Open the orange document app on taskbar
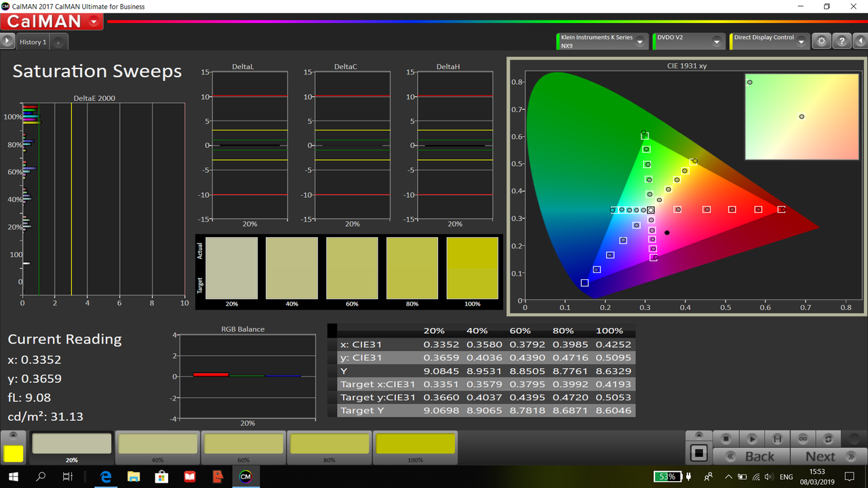Image resolution: width=868 pixels, height=488 pixels. (217, 476)
